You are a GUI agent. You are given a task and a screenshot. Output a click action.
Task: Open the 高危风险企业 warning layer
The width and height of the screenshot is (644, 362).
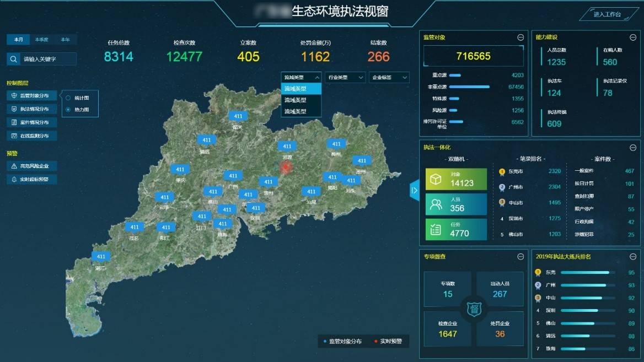31,166
